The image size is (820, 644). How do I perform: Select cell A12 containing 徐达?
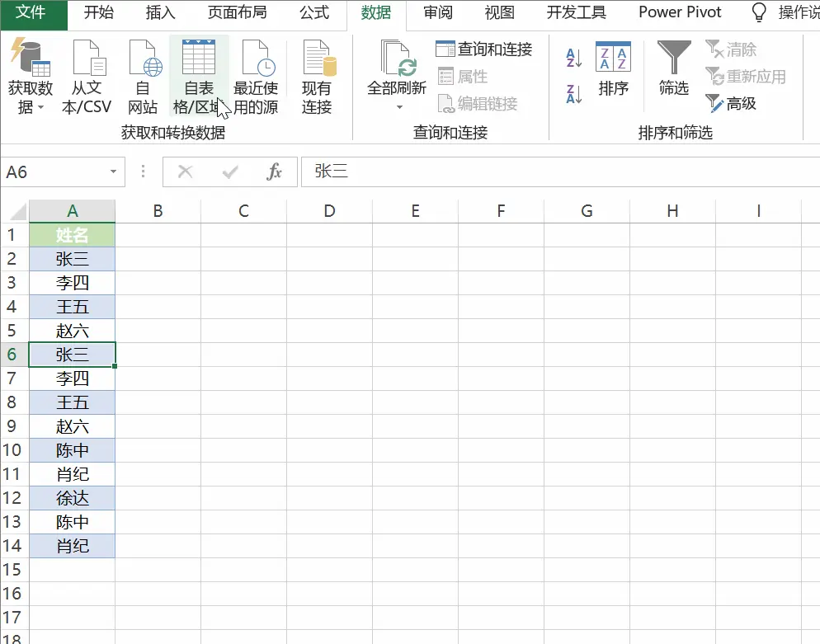[72, 498]
